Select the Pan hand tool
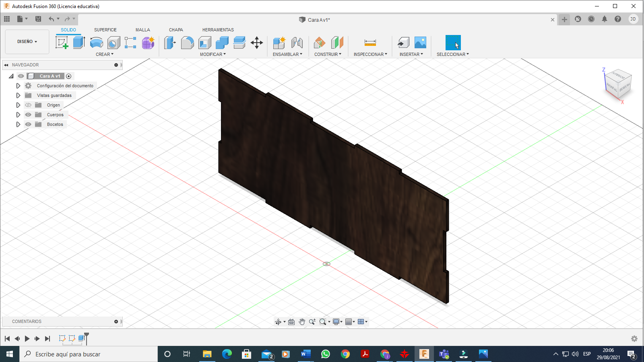 [x=302, y=322]
